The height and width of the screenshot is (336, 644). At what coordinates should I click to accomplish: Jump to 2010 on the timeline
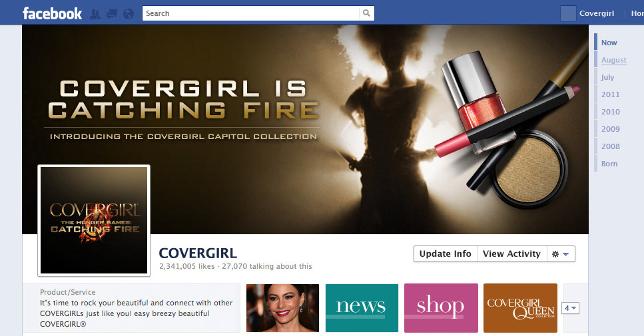coord(610,112)
